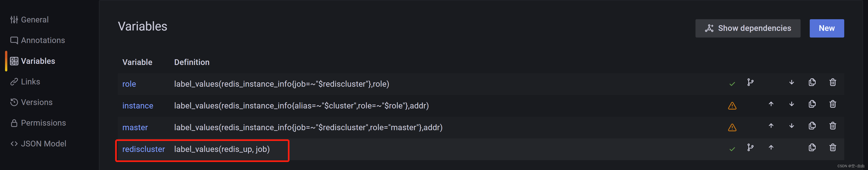This screenshot has height=170, width=868.
Task: Duplicate the instance variable
Action: [812, 104]
